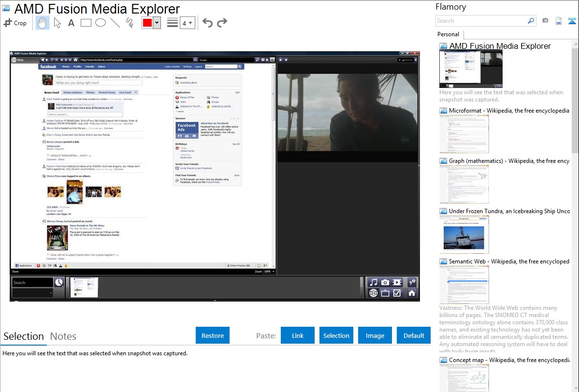Open the line width dropdown showing 4
This screenshot has width=579, height=392.
pyautogui.click(x=188, y=23)
